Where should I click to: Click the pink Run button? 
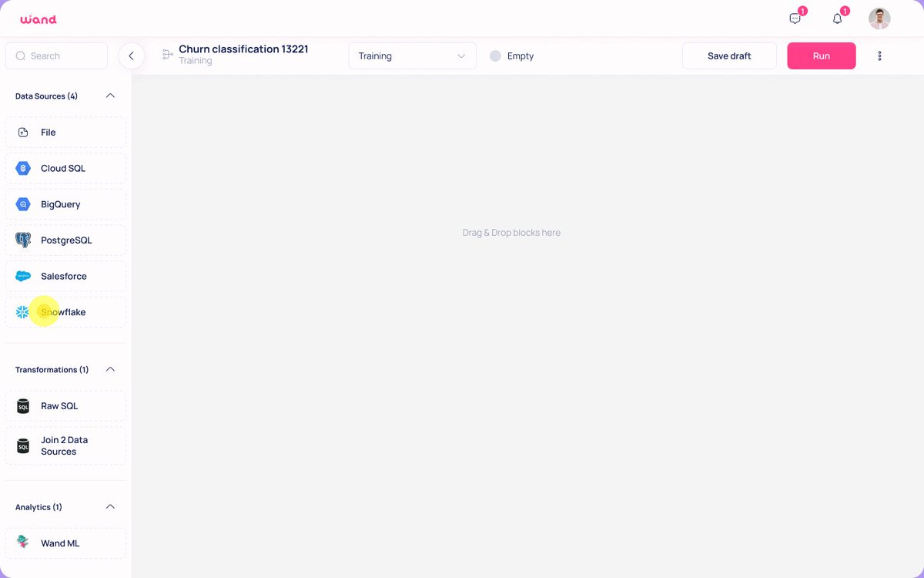[821, 56]
